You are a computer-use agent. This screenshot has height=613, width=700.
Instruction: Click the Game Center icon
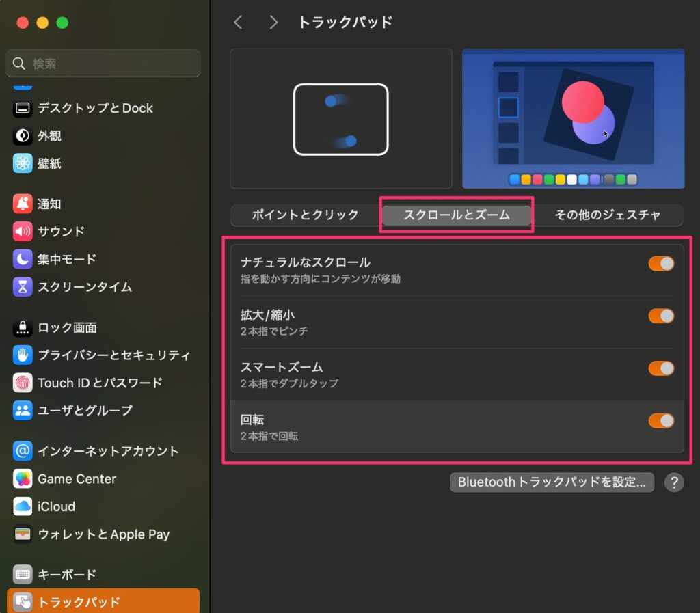click(x=23, y=479)
